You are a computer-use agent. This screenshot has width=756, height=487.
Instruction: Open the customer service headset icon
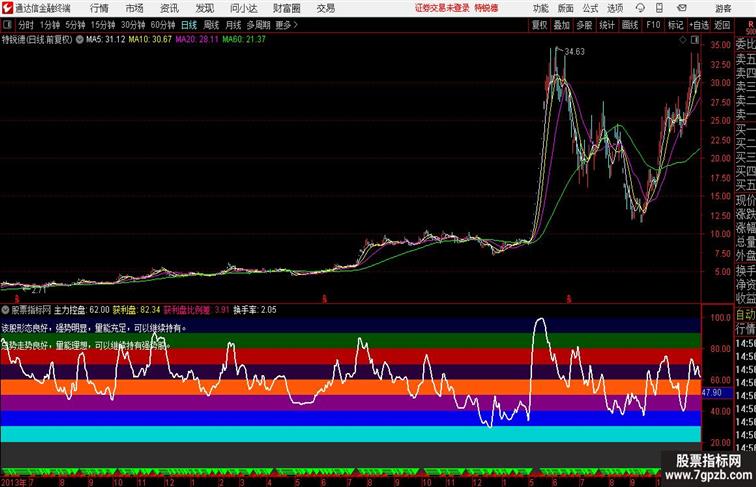pos(640,8)
